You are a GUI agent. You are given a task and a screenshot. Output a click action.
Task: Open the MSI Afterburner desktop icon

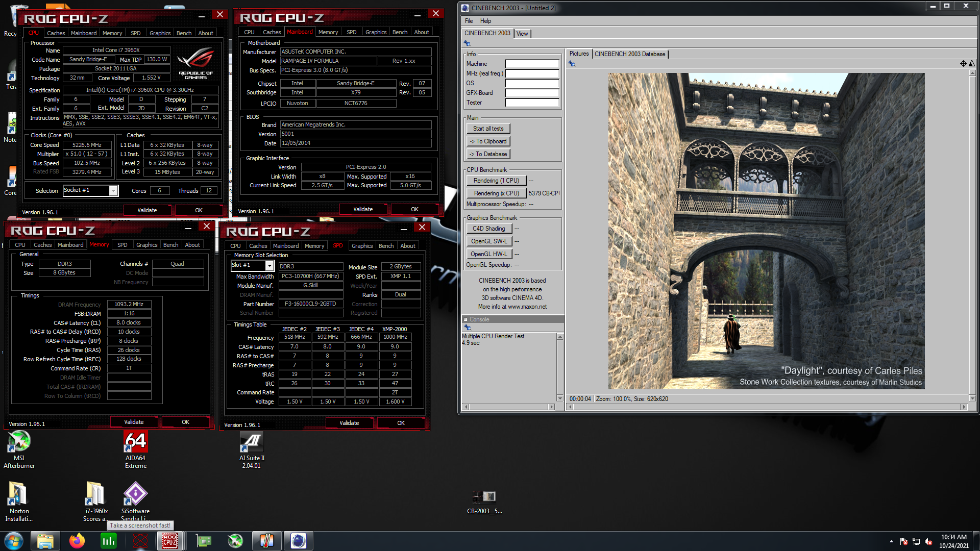pyautogui.click(x=19, y=449)
